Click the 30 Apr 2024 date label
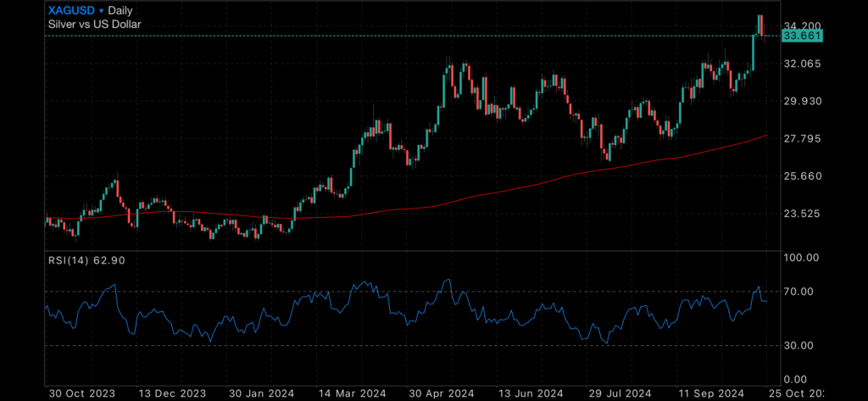Image resolution: width=868 pixels, height=401 pixels. coord(441,393)
